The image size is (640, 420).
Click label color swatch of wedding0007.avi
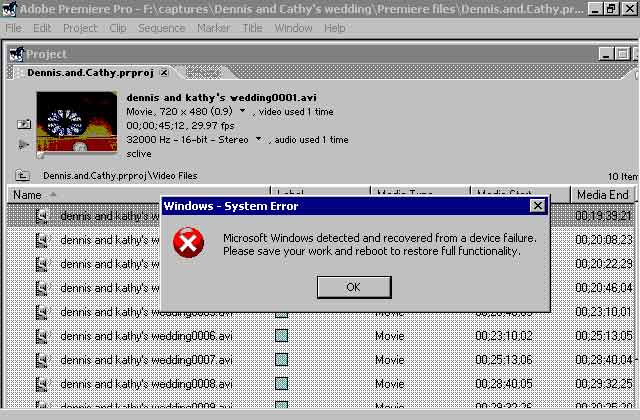(282, 360)
